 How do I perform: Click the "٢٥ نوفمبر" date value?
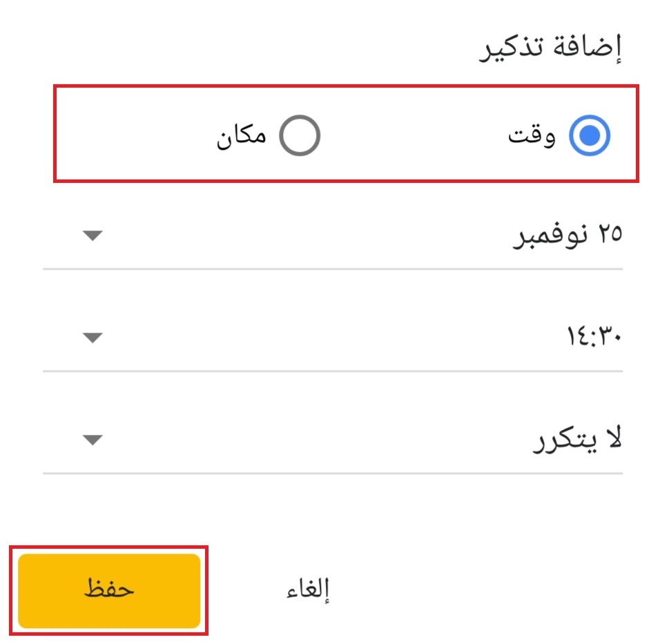567,236
